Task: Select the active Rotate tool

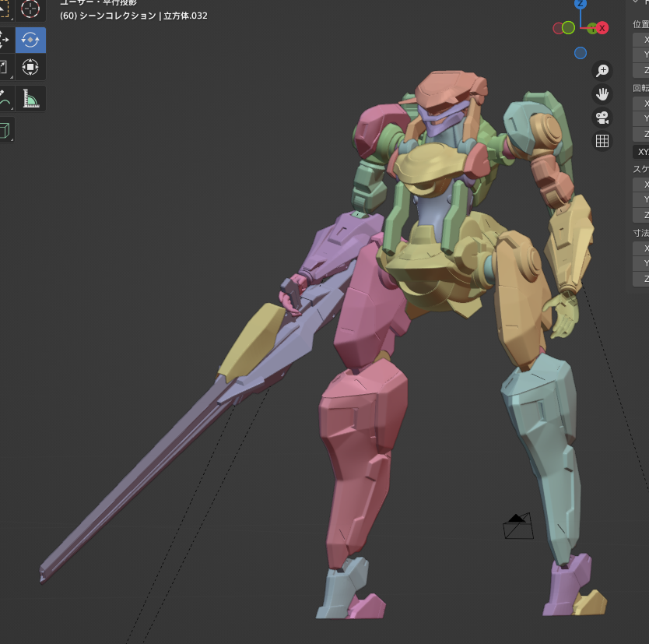Action: [30, 39]
